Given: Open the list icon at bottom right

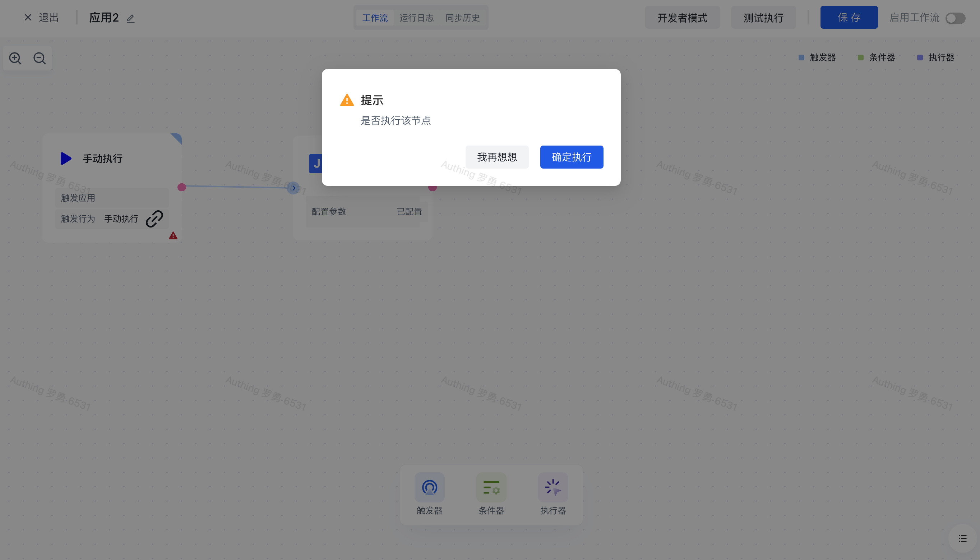Looking at the screenshot, I should (962, 538).
